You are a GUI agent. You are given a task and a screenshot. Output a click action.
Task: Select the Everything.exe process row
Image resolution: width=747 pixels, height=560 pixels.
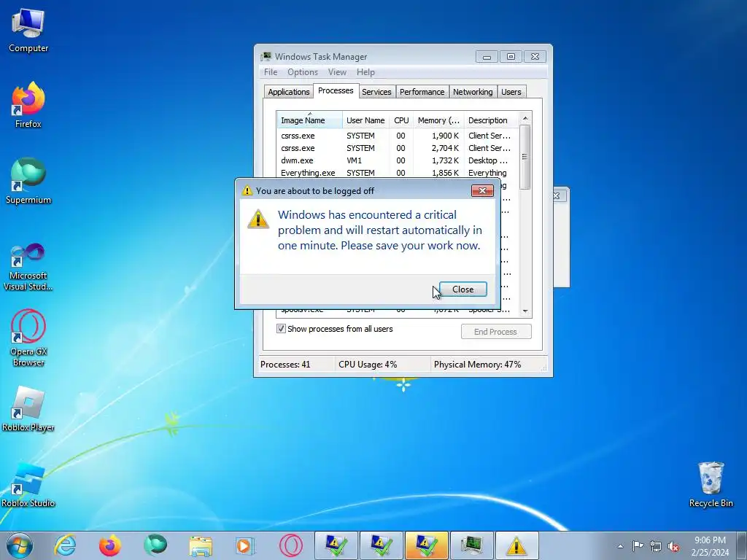coord(398,173)
